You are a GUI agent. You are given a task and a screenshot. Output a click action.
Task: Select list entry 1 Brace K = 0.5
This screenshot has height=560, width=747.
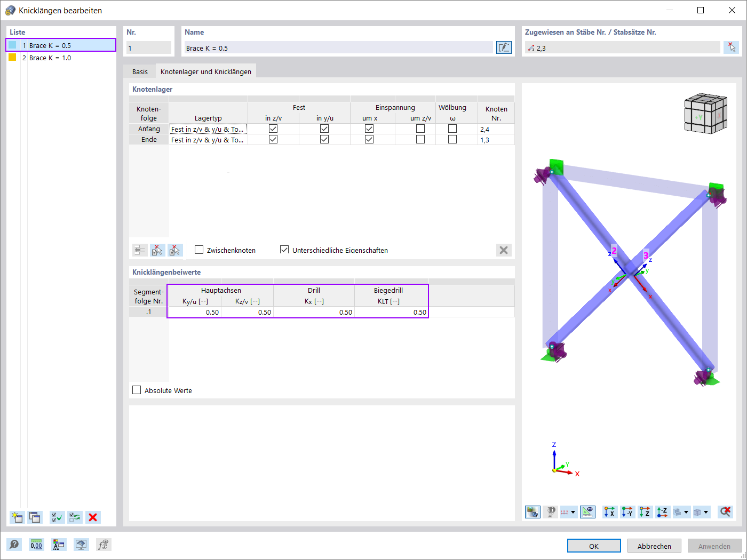(x=61, y=45)
